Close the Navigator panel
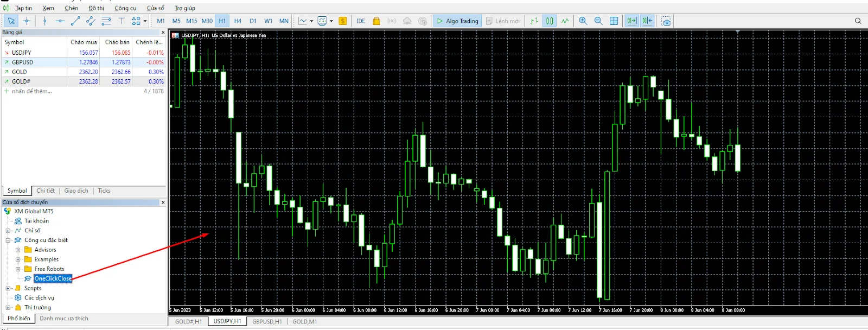This screenshot has width=868, height=330. (163, 202)
